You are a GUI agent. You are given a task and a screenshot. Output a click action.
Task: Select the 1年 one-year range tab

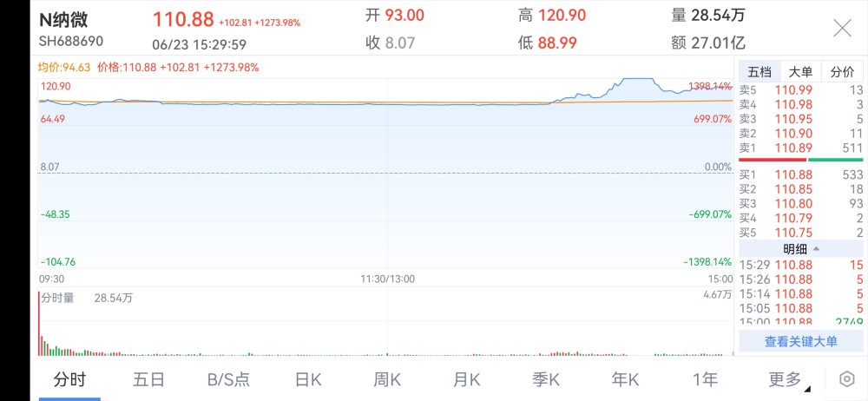[705, 379]
